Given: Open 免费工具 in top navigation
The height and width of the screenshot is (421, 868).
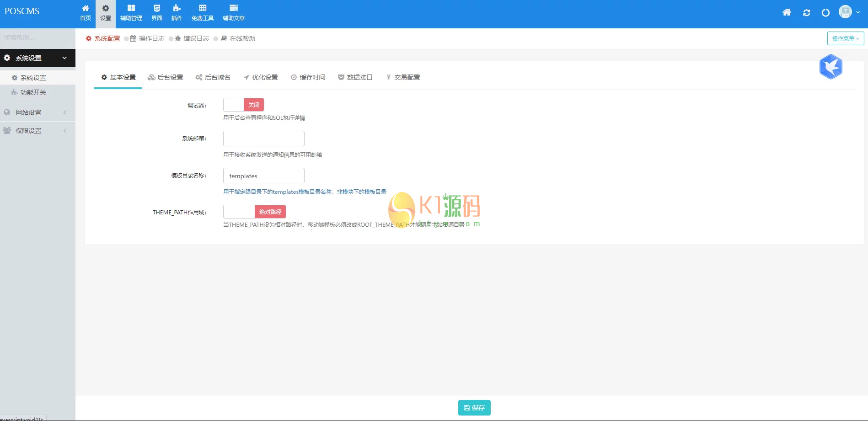Looking at the screenshot, I should 203,13.
